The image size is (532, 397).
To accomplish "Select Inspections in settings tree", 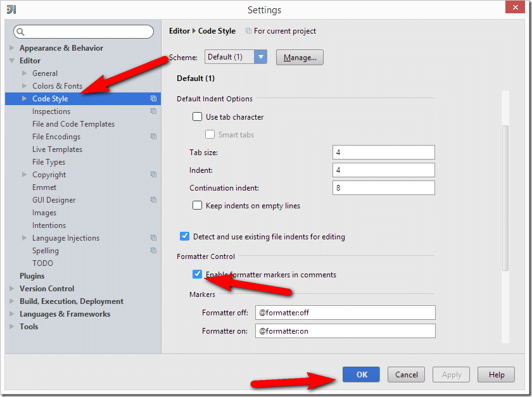I will tap(51, 111).
